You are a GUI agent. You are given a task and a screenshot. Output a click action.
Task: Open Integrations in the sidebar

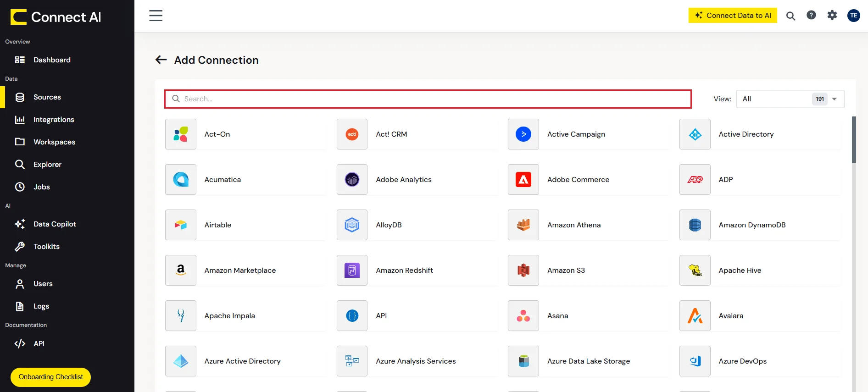pyautogui.click(x=67, y=120)
